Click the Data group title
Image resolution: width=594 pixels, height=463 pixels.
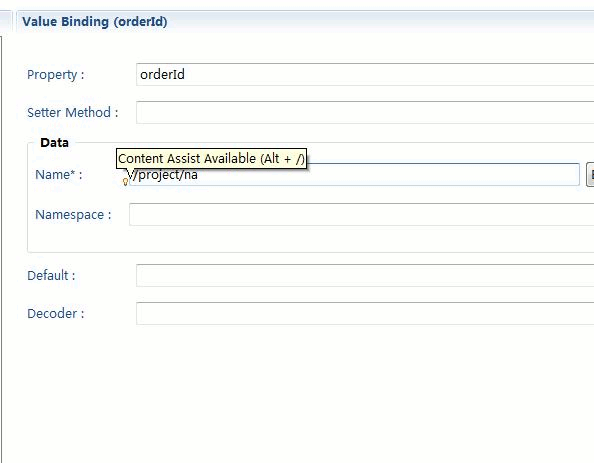pyautogui.click(x=55, y=143)
